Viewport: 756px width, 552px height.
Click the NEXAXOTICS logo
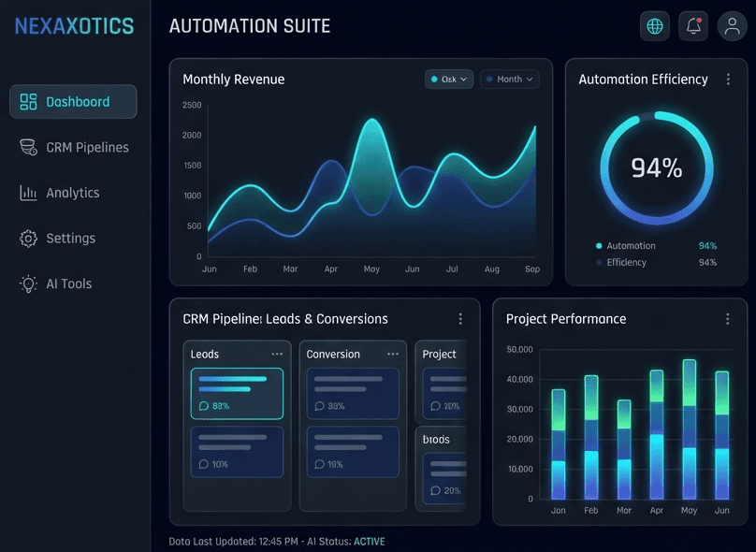[75, 25]
